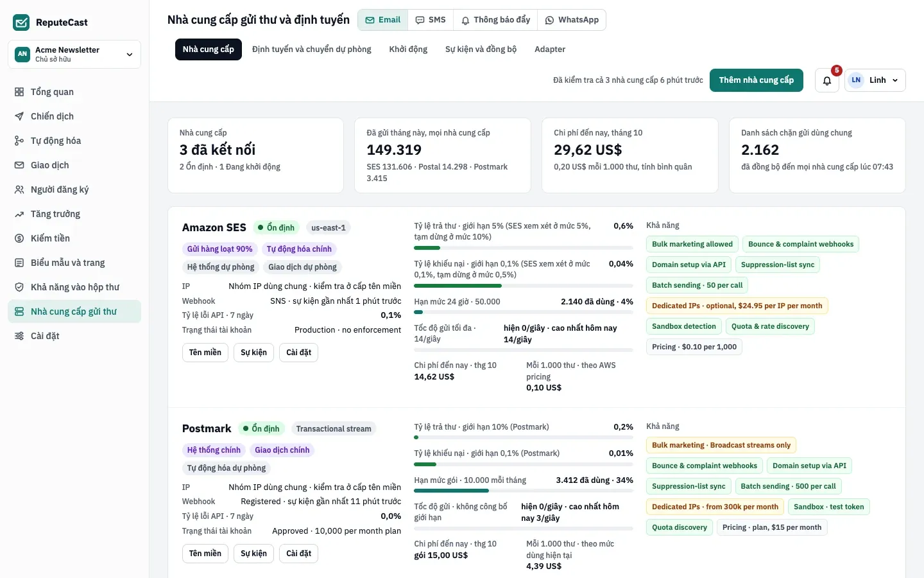Viewport: 924px width, 578px height.
Task: Click the Người đăng ký users icon
Action: 19,189
